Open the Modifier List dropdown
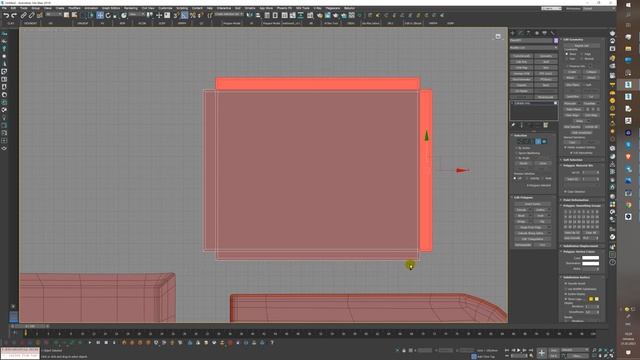This screenshot has height=360, width=640. tap(533, 48)
